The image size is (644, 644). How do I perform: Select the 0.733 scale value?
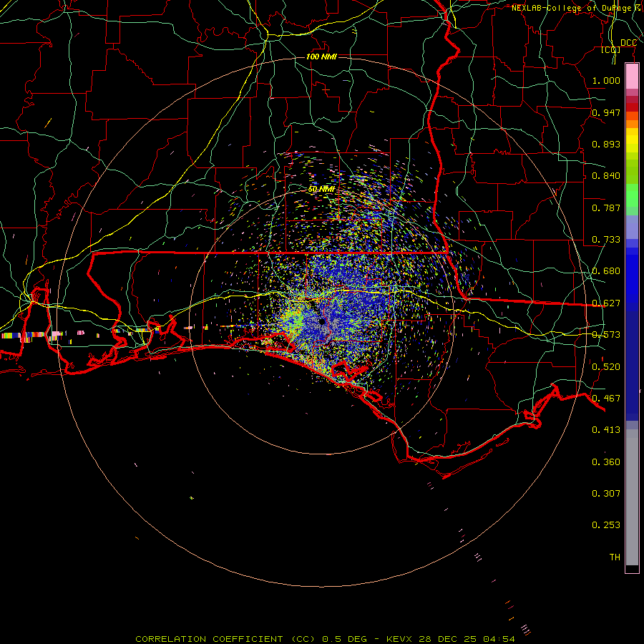606,240
